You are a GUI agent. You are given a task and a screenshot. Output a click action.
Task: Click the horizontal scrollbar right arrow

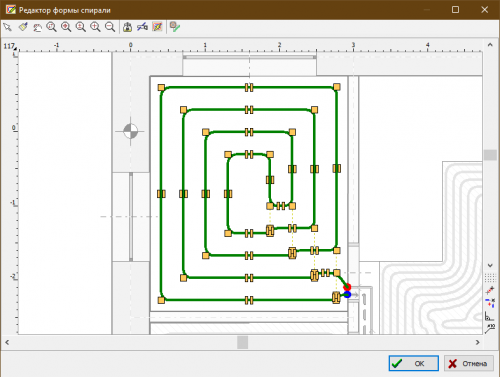(477, 342)
